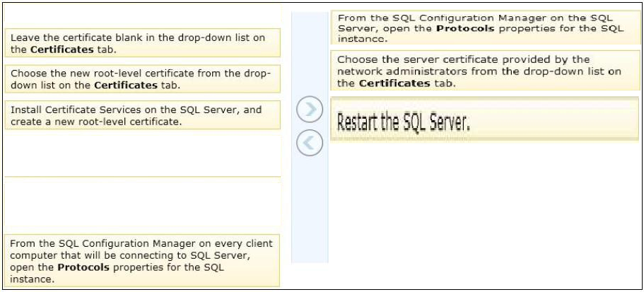644x292 pixels.
Task: Click the light-blue divider column above the right arrow
Action: pyautogui.click(x=310, y=54)
